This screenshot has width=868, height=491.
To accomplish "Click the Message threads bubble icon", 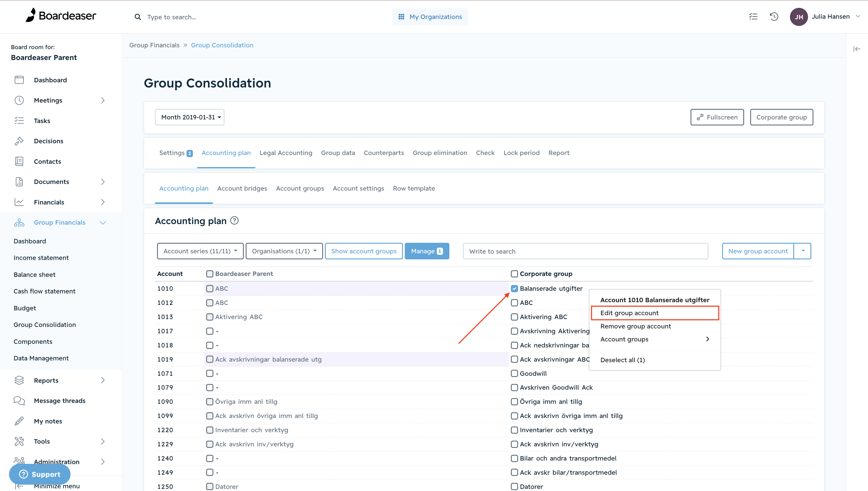I will pyautogui.click(x=19, y=401).
